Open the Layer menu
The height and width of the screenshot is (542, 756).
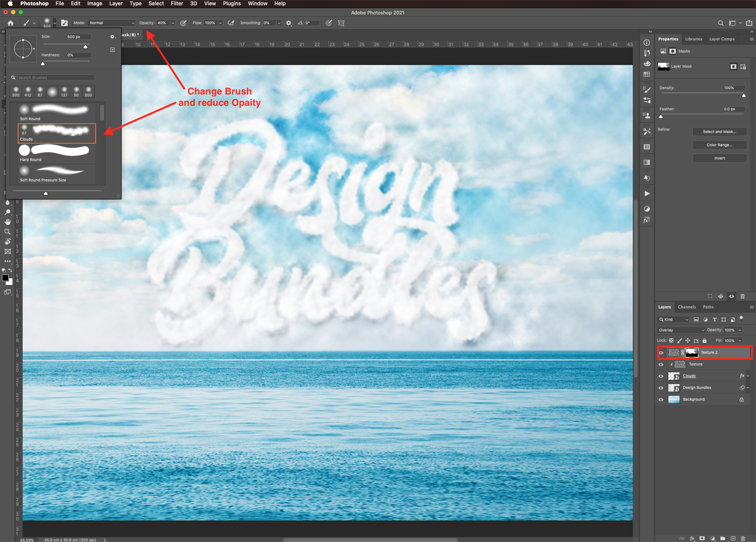point(116,4)
